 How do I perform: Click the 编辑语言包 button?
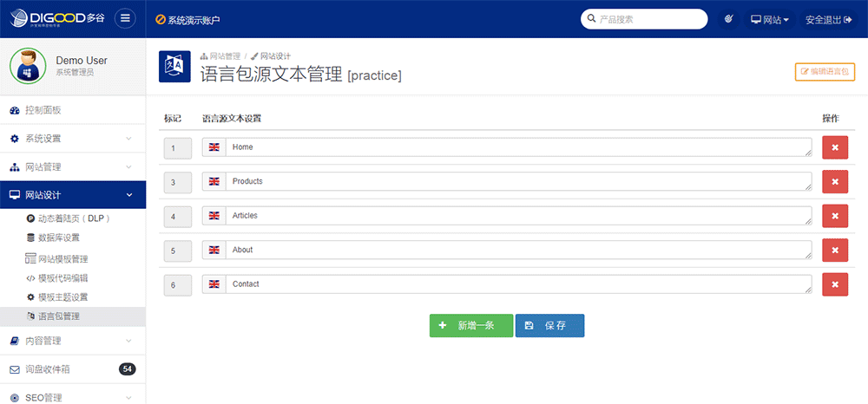pos(825,73)
